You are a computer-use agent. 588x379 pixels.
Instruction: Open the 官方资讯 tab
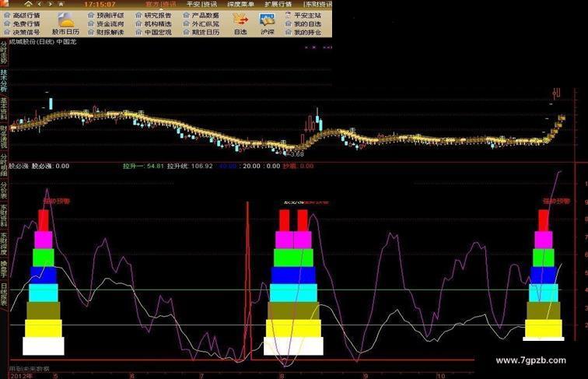tap(160, 5)
